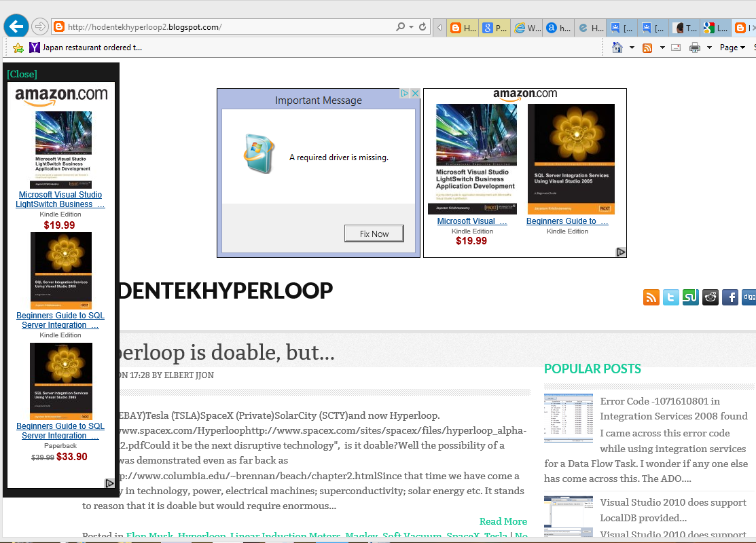This screenshot has width=756, height=543.
Task: Switch to the Google Maps 'L...' tab
Action: (x=716, y=28)
